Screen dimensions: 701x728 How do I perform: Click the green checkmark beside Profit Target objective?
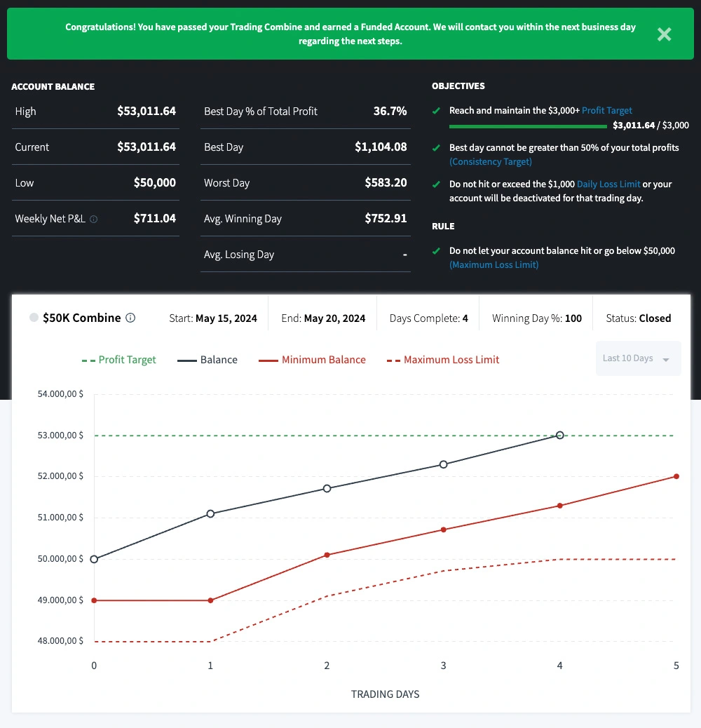(437, 111)
